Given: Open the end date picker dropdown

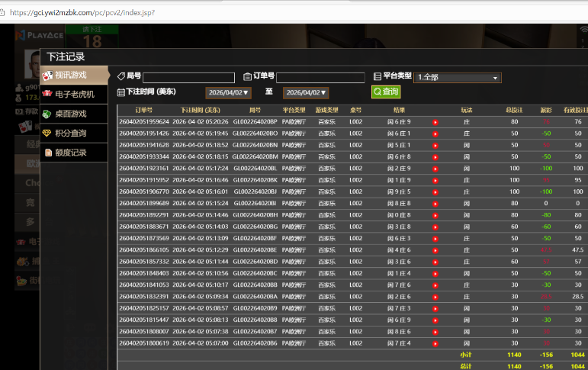Looking at the screenshot, I should click(306, 92).
